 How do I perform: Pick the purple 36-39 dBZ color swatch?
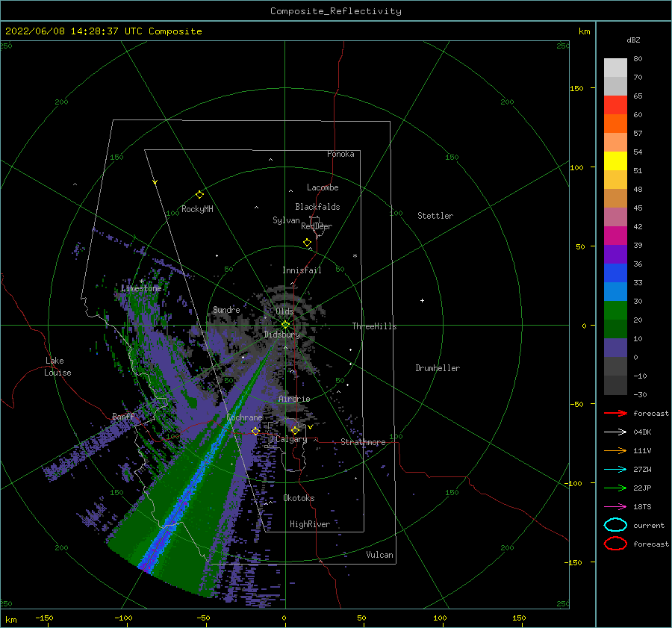pyautogui.click(x=615, y=255)
